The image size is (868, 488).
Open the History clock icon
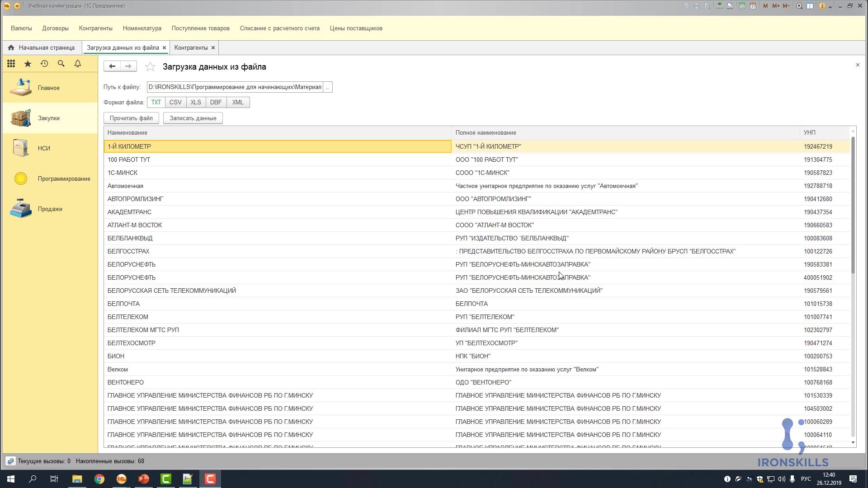(x=44, y=64)
